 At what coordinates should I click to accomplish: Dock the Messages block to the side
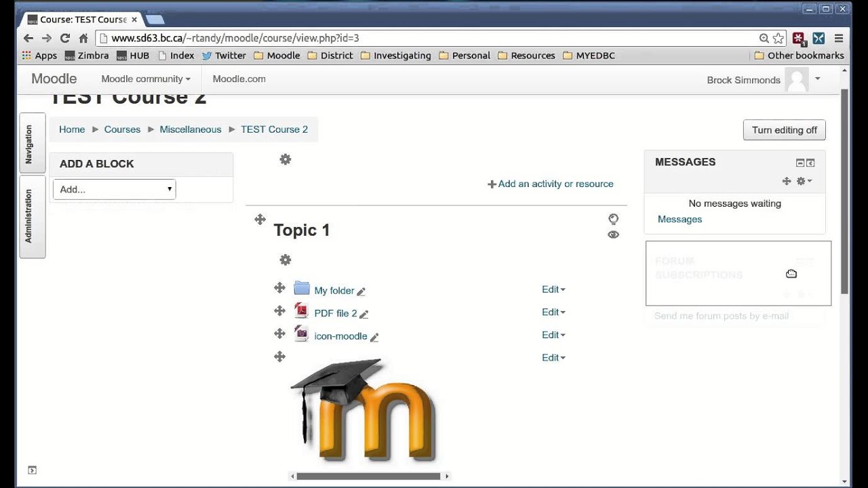(810, 163)
